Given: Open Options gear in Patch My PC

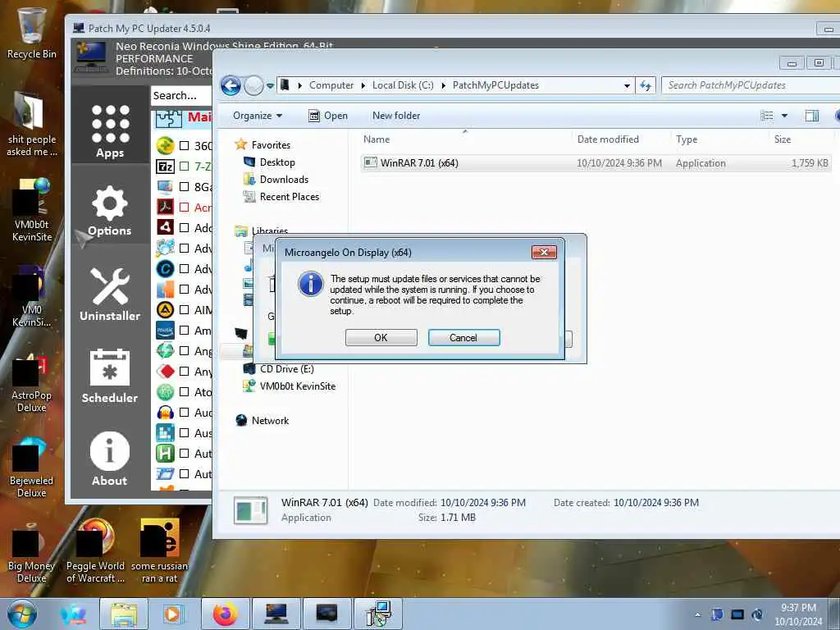Looking at the screenshot, I should click(110, 211).
